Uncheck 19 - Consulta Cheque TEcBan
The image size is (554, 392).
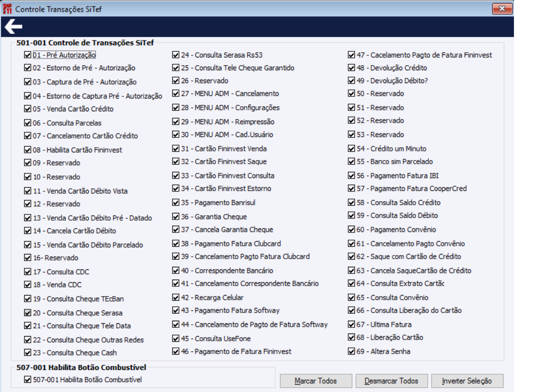28,299
